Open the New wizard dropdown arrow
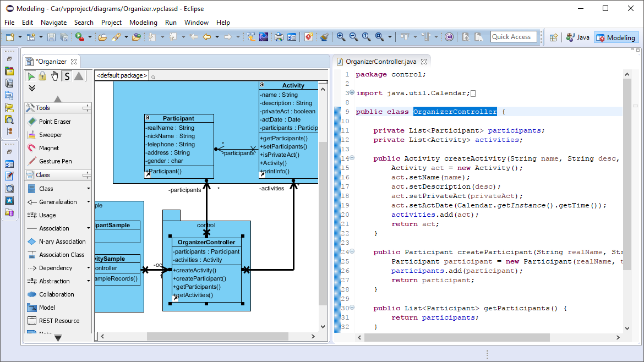644x362 pixels. click(x=20, y=37)
